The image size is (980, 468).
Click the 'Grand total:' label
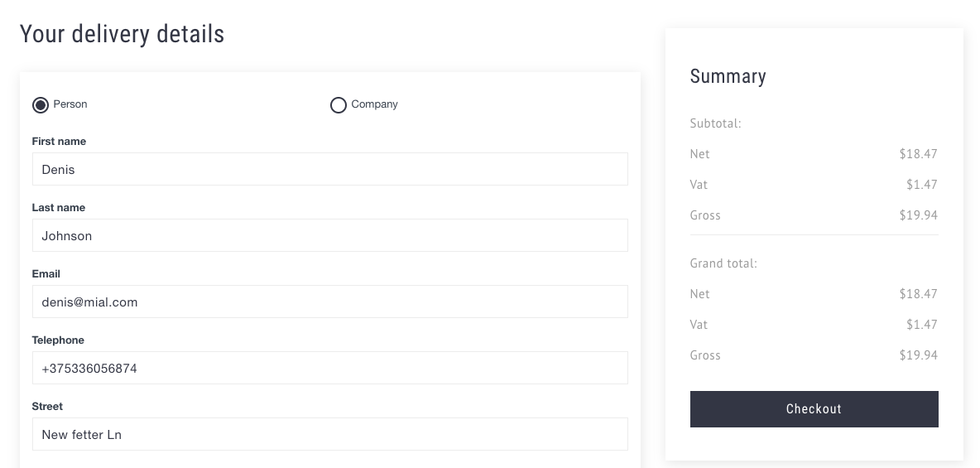[723, 263]
